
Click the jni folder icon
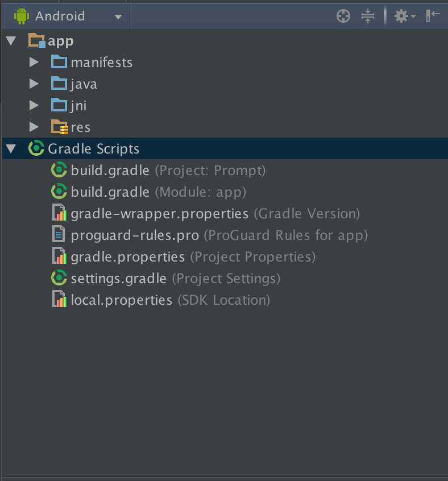59,105
